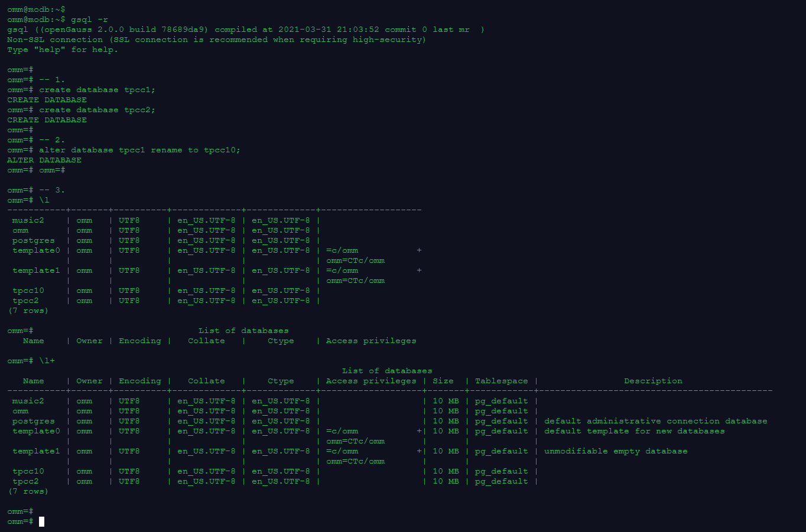The width and height of the screenshot is (806, 532).
Task: Select '(7 rows)' under the \l+ table
Action: pyautogui.click(x=28, y=491)
